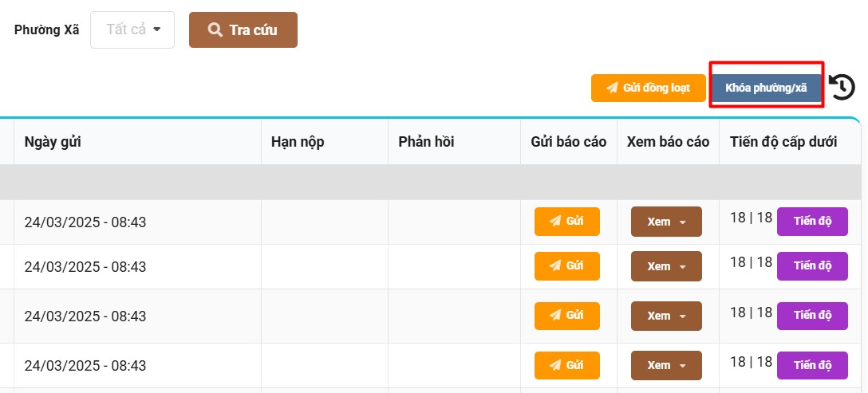Screen dimensions: 868x393
Task: Click the history clock icon
Action: [842, 87]
